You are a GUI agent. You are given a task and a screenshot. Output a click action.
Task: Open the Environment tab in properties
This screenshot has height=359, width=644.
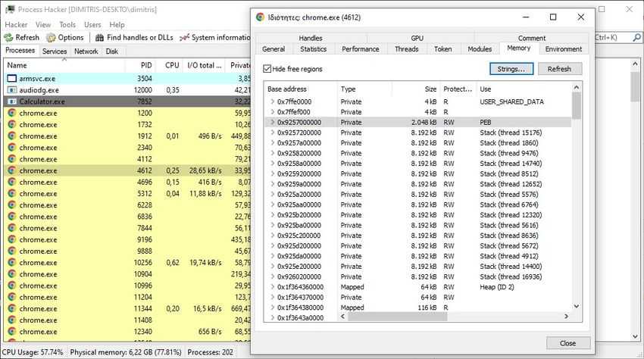coord(564,49)
